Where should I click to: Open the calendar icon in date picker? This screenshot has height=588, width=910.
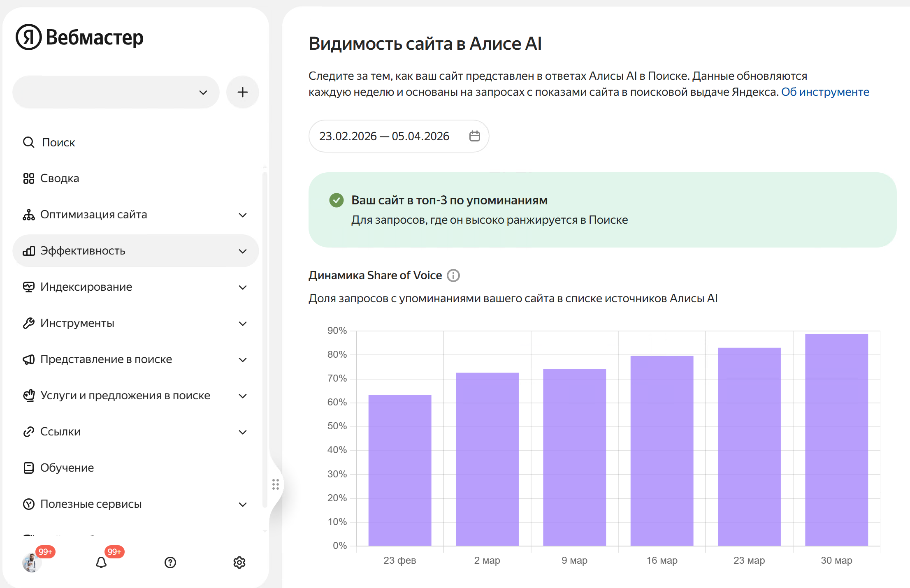[475, 136]
